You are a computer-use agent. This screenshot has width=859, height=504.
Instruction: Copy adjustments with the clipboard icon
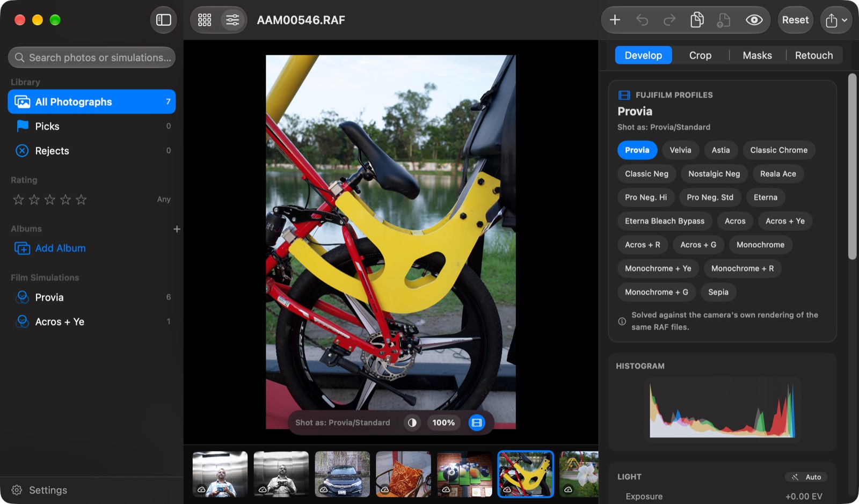697,20
